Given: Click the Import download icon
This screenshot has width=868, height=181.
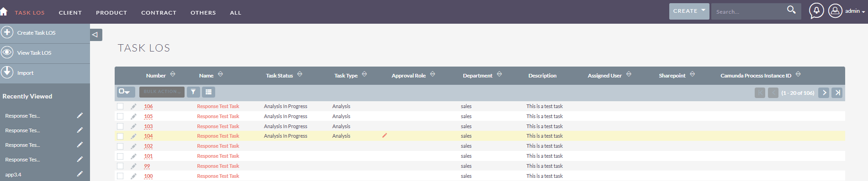Looking at the screenshot, I should (7, 72).
